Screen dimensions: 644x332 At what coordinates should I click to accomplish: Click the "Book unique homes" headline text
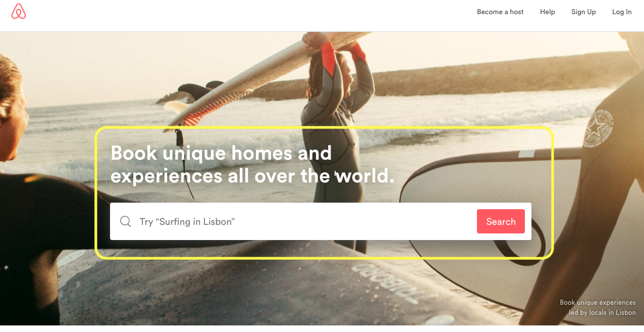pyautogui.click(x=202, y=153)
